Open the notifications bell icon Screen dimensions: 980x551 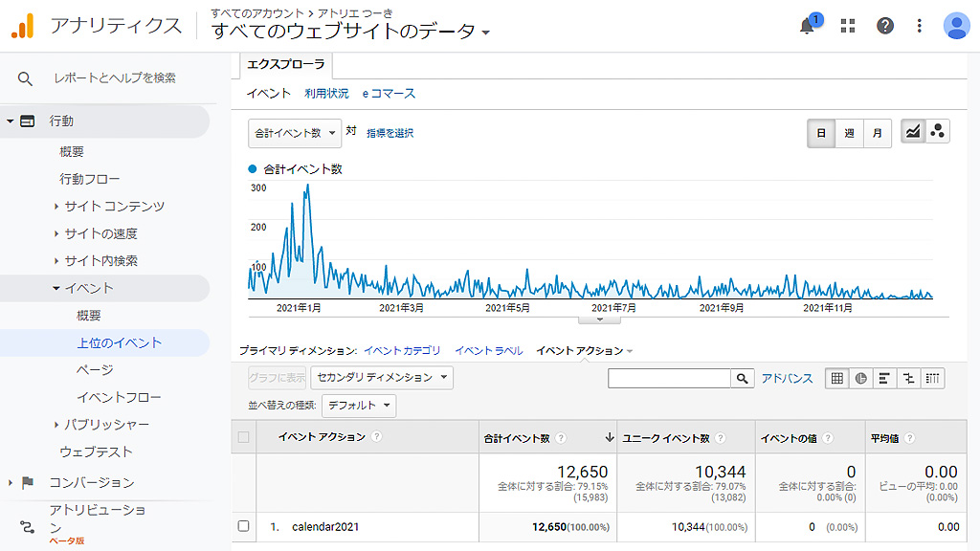point(807,26)
